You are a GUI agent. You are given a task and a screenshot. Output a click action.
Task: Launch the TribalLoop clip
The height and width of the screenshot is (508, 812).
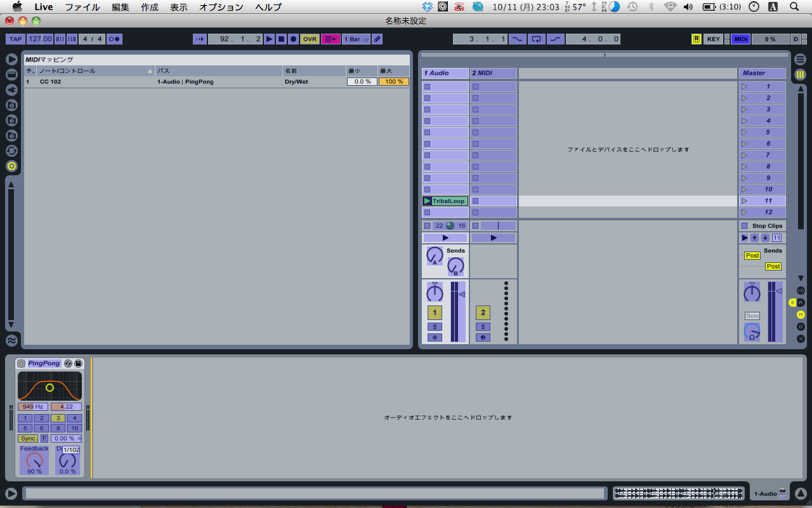coord(427,201)
